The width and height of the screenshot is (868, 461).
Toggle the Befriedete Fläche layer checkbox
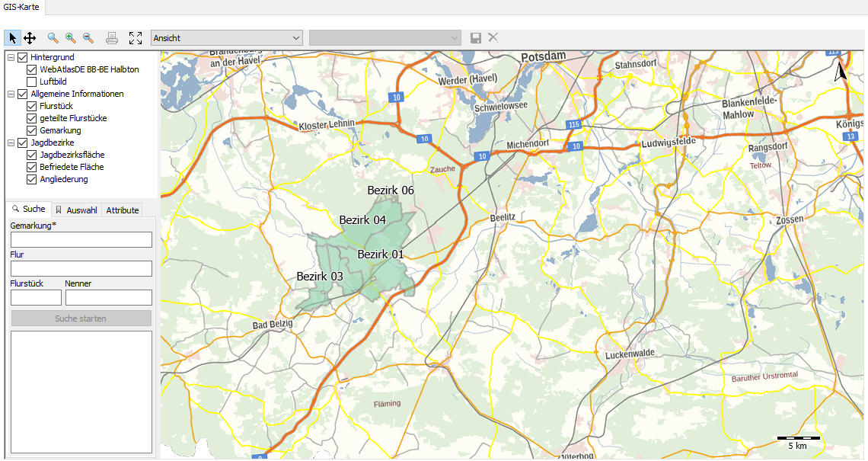pos(32,167)
